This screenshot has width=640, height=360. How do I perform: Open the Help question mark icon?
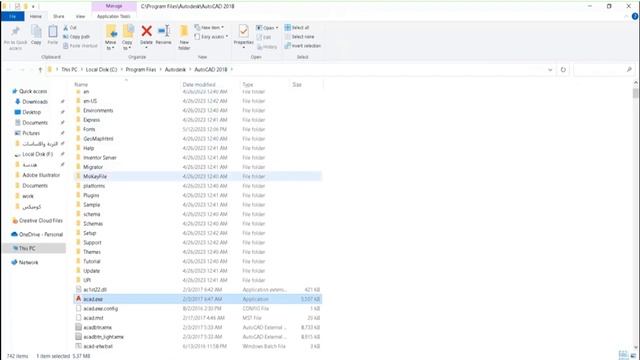point(635,16)
